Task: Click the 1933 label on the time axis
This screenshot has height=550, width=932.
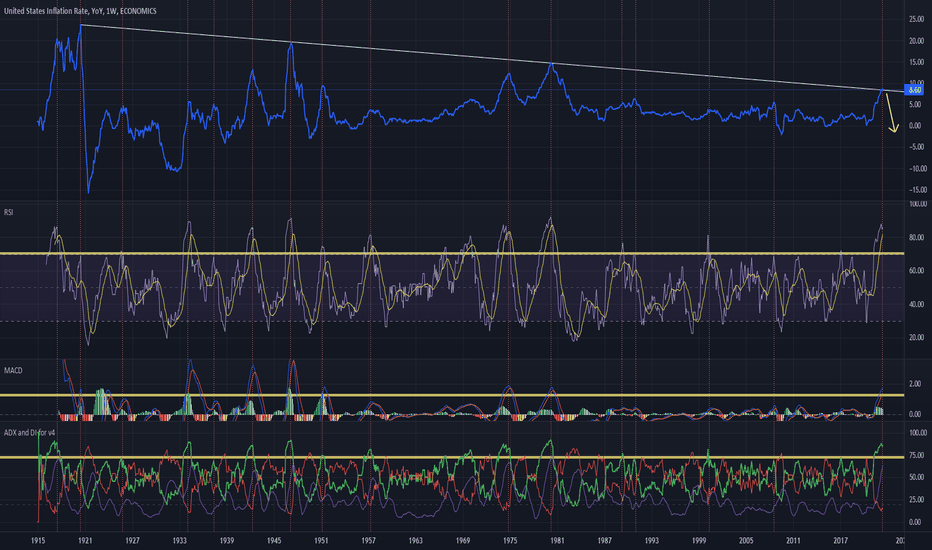Action: point(180,540)
